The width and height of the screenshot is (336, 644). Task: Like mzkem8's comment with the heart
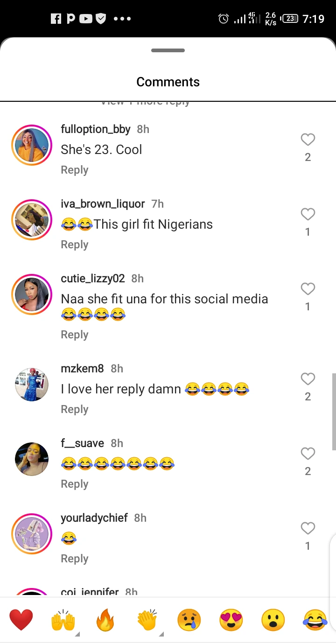(x=308, y=379)
